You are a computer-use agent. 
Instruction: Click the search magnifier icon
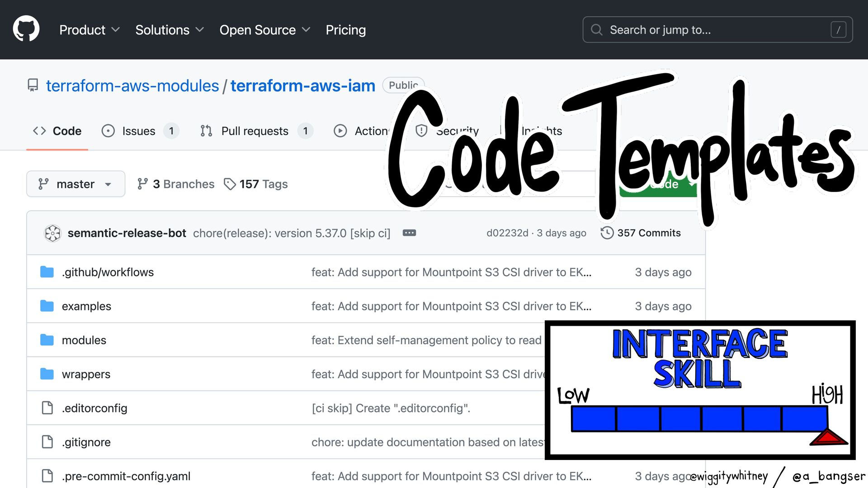[597, 30]
